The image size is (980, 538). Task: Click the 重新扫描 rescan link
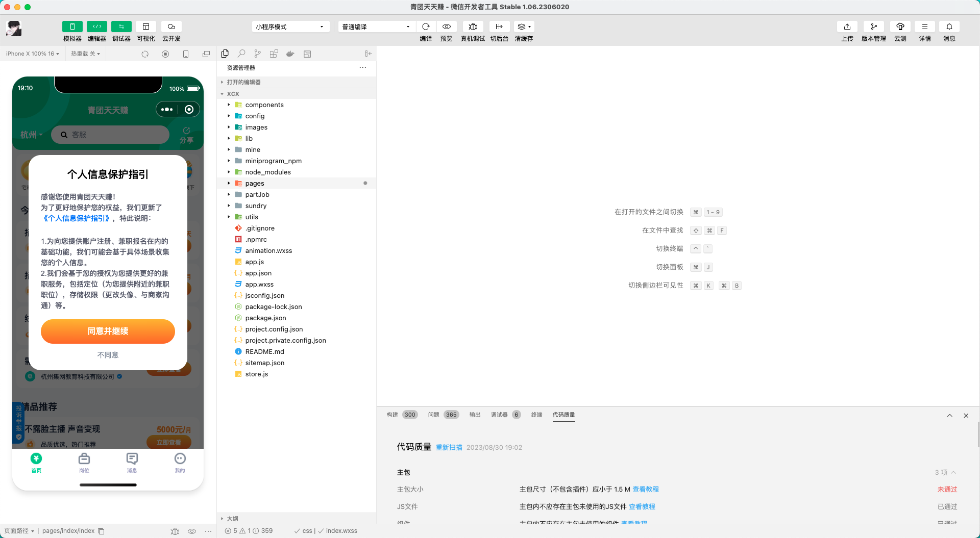(x=449, y=447)
